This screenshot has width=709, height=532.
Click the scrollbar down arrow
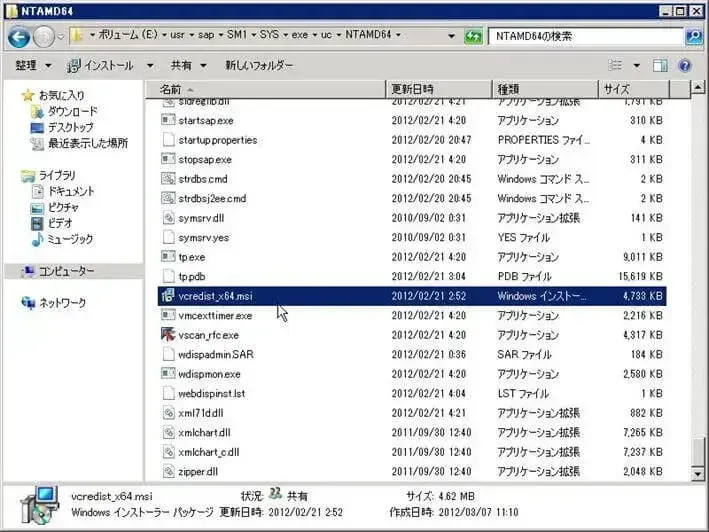click(698, 474)
